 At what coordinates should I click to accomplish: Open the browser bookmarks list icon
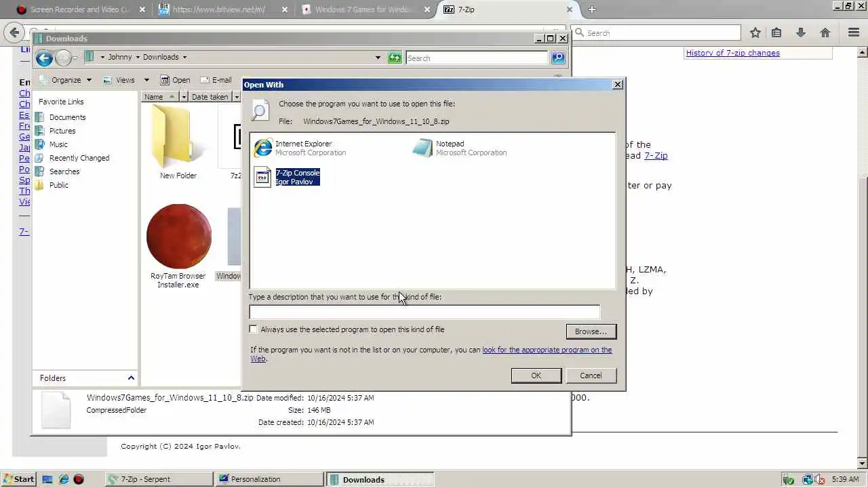[x=777, y=33]
